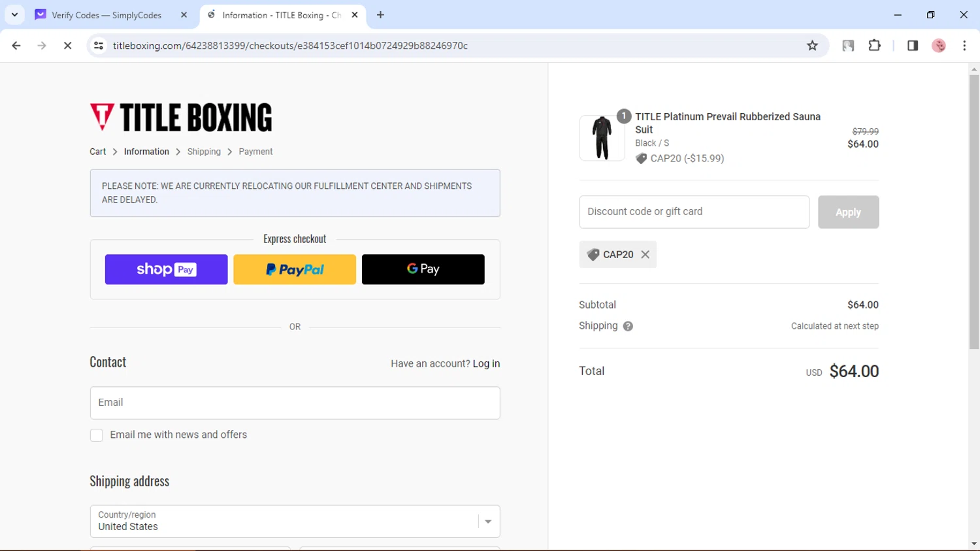Check out with PayPal
980x551 pixels.
[x=295, y=269]
